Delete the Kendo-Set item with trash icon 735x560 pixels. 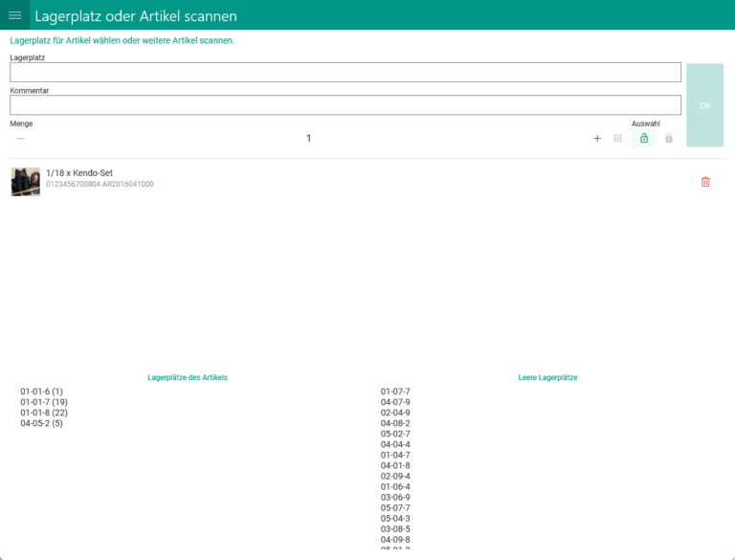705,182
